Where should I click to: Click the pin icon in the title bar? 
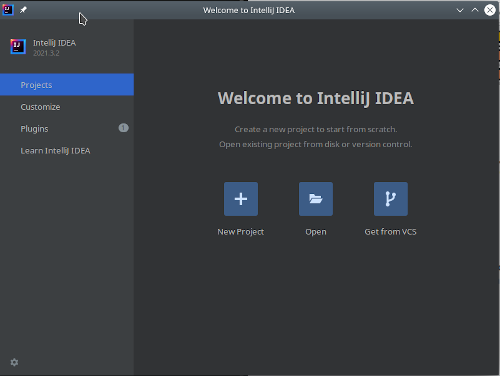click(x=23, y=10)
